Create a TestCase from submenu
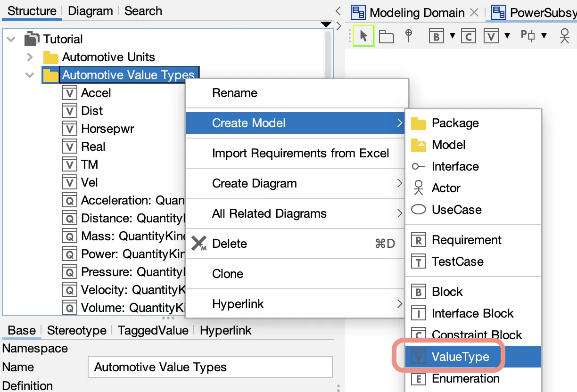 [473, 261]
